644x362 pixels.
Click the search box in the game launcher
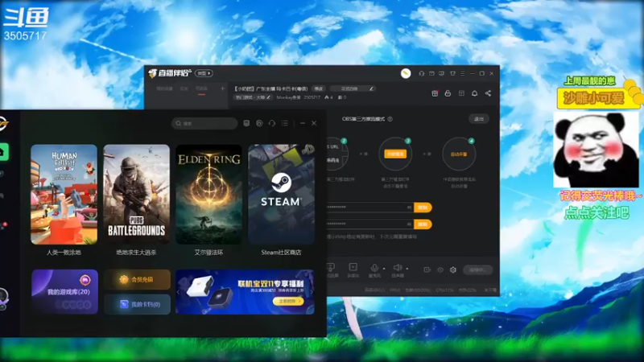204,123
